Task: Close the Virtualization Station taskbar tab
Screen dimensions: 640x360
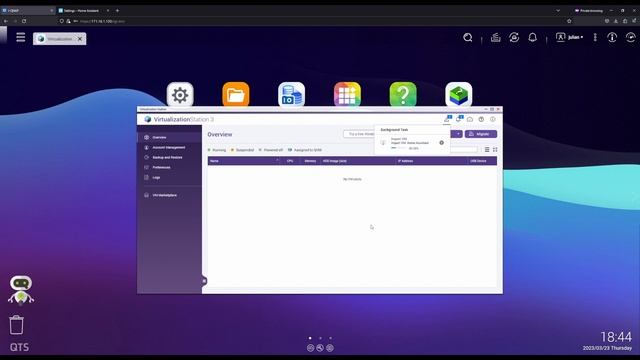Action: point(80,39)
